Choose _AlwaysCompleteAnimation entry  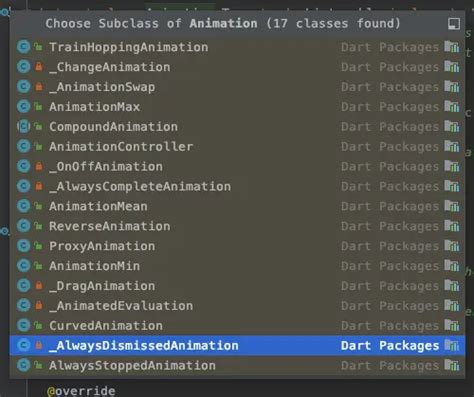coord(237,186)
